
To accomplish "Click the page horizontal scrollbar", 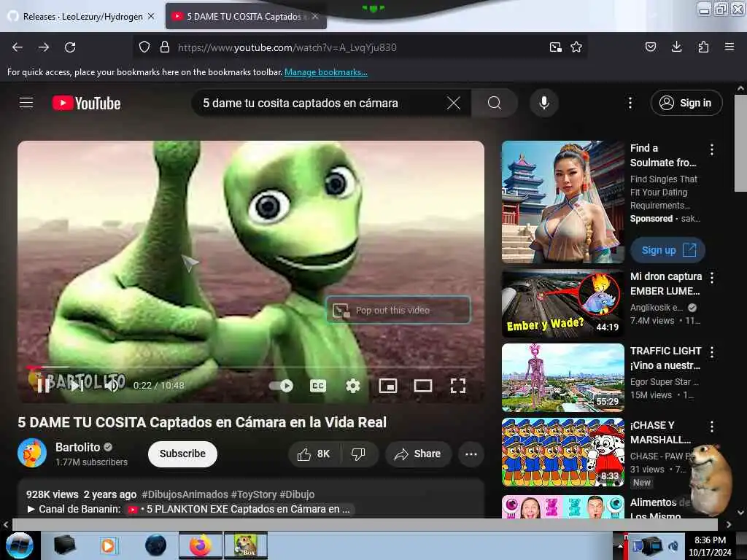I will click(x=365, y=524).
